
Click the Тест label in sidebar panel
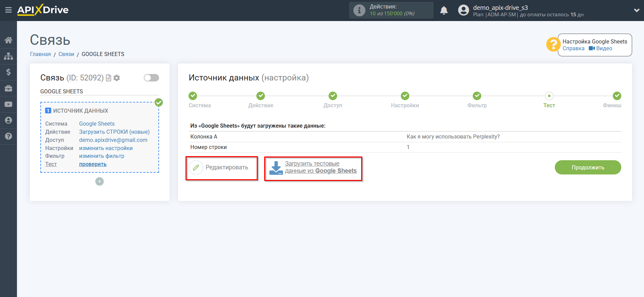click(51, 164)
